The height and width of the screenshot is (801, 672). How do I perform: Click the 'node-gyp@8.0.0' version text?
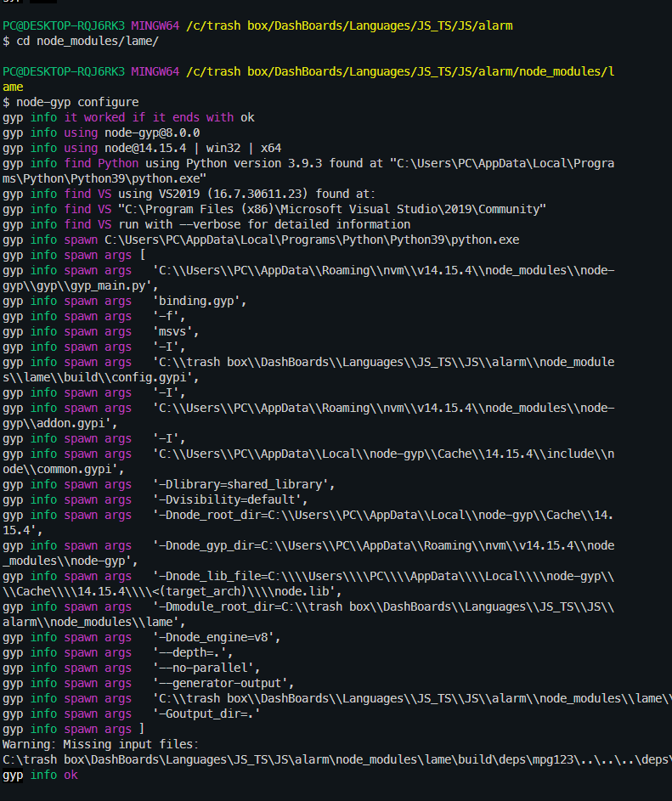[152, 133]
